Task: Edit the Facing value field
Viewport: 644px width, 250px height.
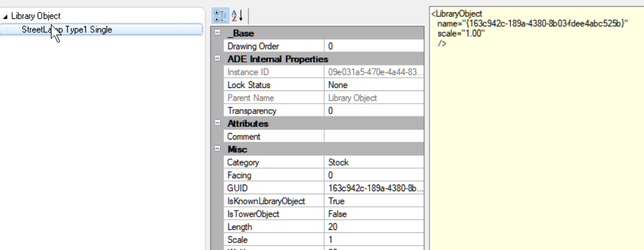Action: tap(374, 175)
